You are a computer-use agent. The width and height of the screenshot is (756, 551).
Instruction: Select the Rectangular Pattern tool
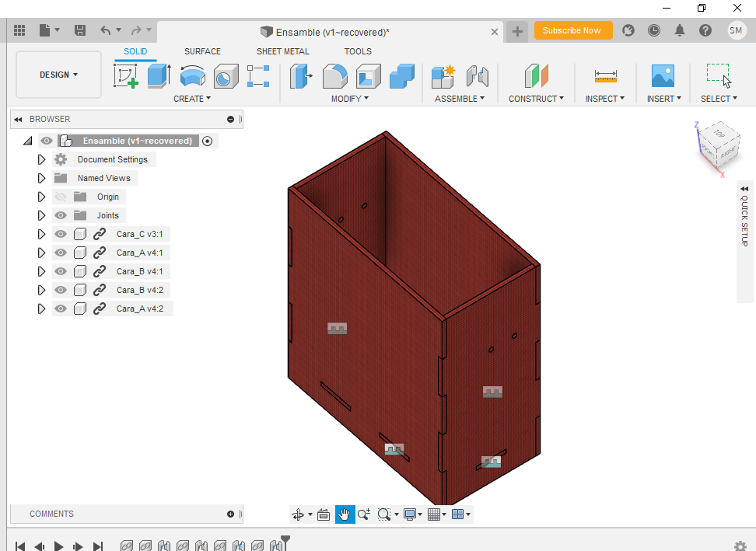pos(258,76)
